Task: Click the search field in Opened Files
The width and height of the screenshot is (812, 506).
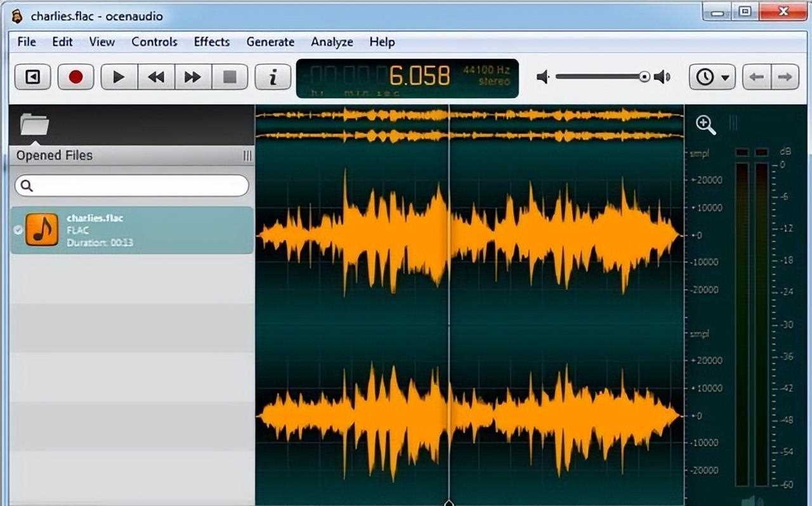Action: (132, 186)
